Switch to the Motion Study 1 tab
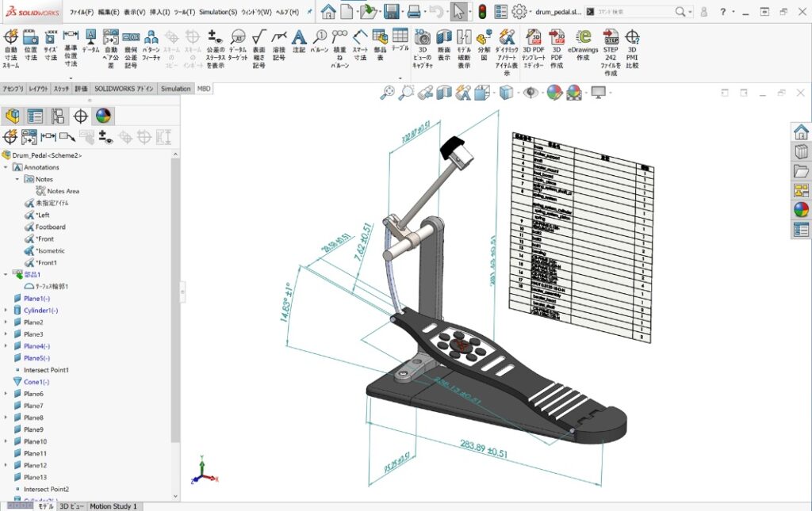The width and height of the screenshot is (812, 511). (113, 506)
